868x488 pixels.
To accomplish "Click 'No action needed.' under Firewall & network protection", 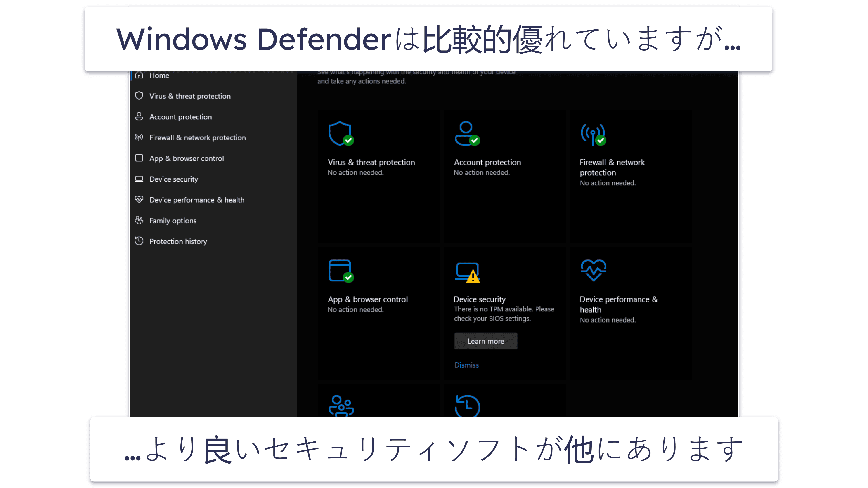I will (x=608, y=183).
